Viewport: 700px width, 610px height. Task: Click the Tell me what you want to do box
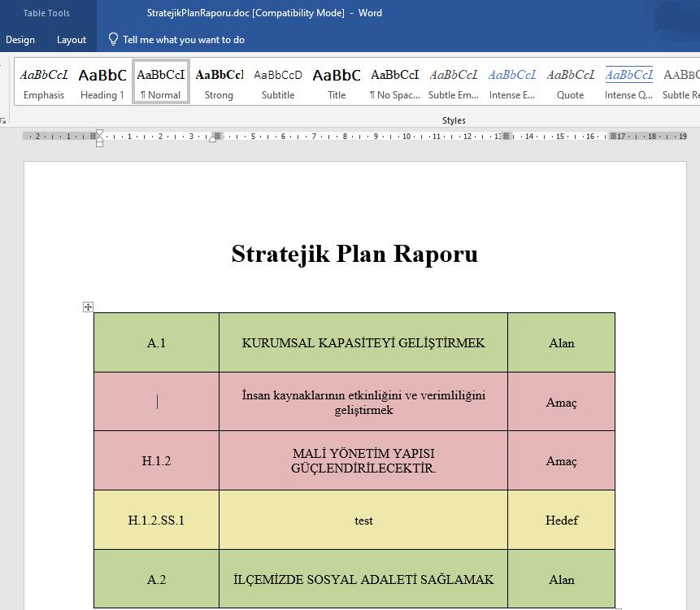(184, 39)
